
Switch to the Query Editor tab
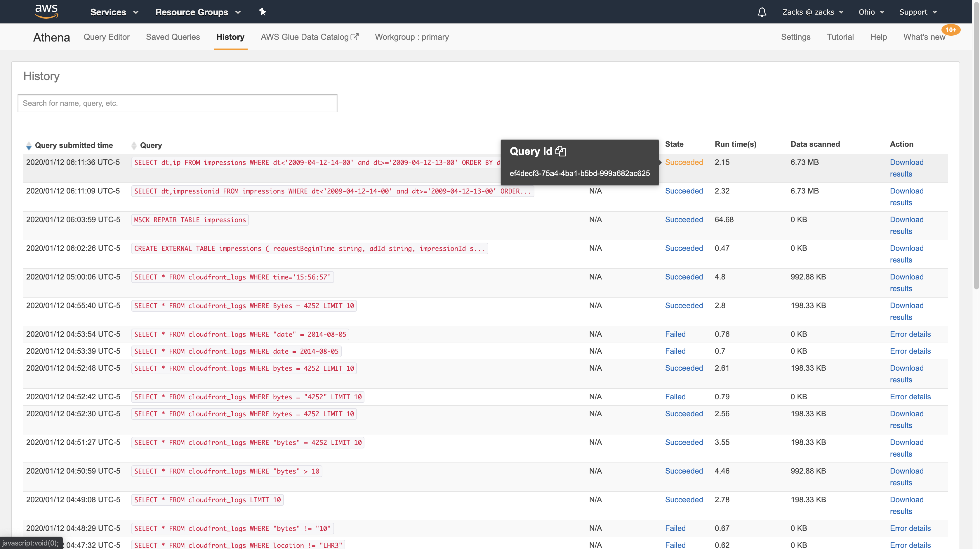point(107,37)
